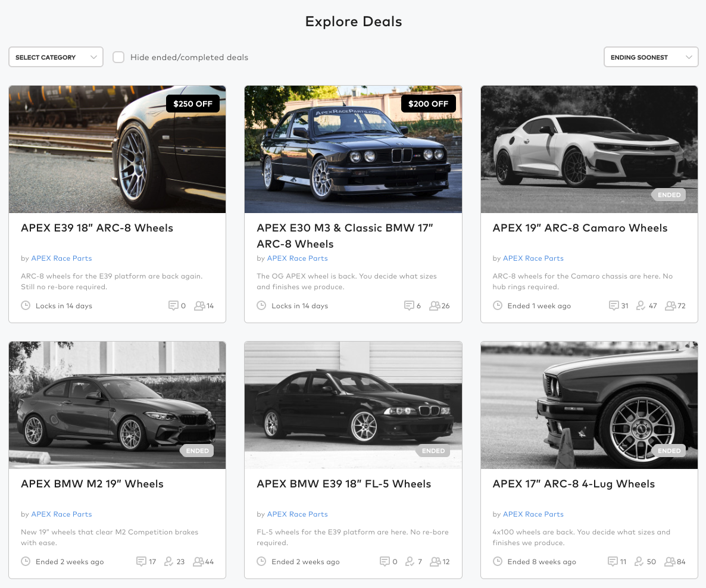Tick the Hide ended/completed deals checkbox

click(118, 57)
